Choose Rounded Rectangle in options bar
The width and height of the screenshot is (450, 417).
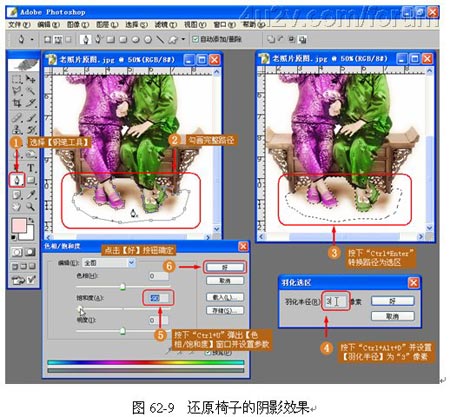[123, 40]
